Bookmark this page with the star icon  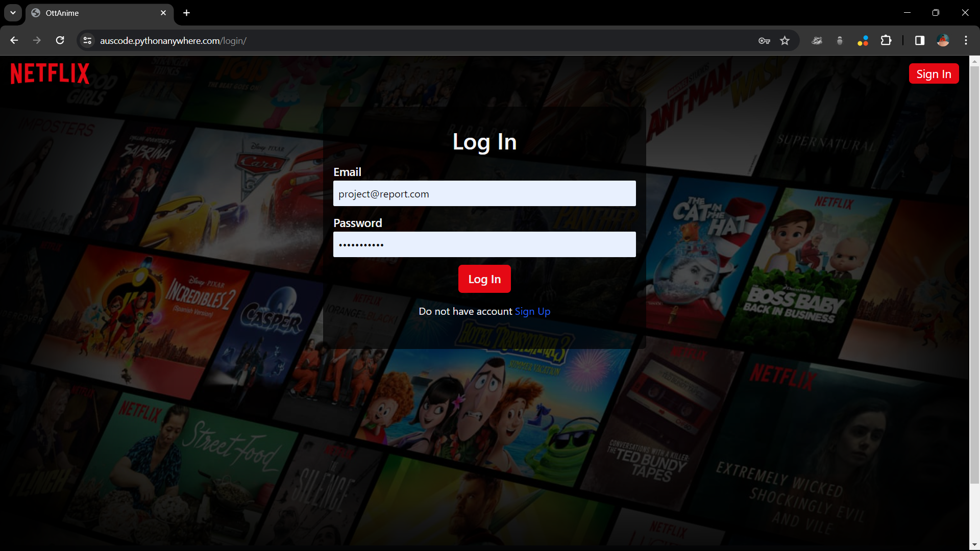coord(785,40)
